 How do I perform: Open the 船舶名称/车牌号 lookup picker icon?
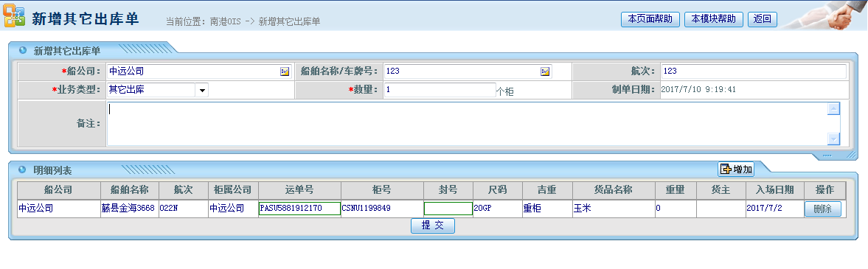[545, 71]
